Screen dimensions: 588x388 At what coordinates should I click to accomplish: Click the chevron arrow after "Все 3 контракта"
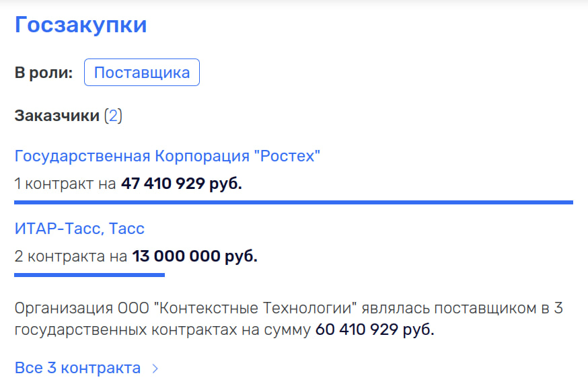[x=155, y=368]
